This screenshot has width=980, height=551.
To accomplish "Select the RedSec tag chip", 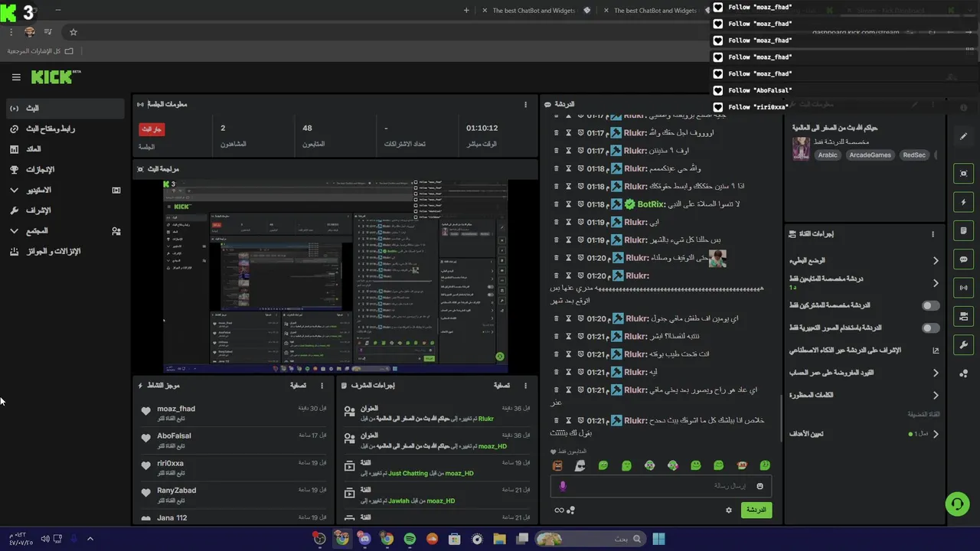I will (914, 155).
